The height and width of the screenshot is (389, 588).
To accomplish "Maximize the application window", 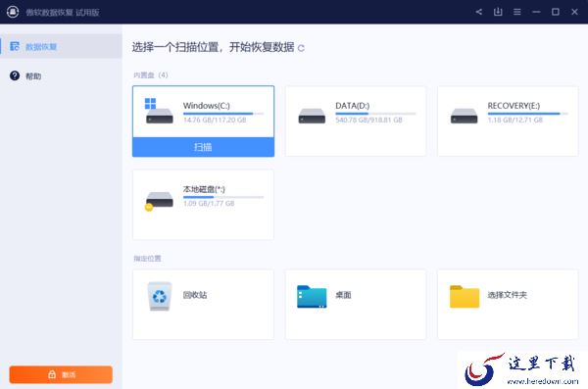I will [556, 12].
